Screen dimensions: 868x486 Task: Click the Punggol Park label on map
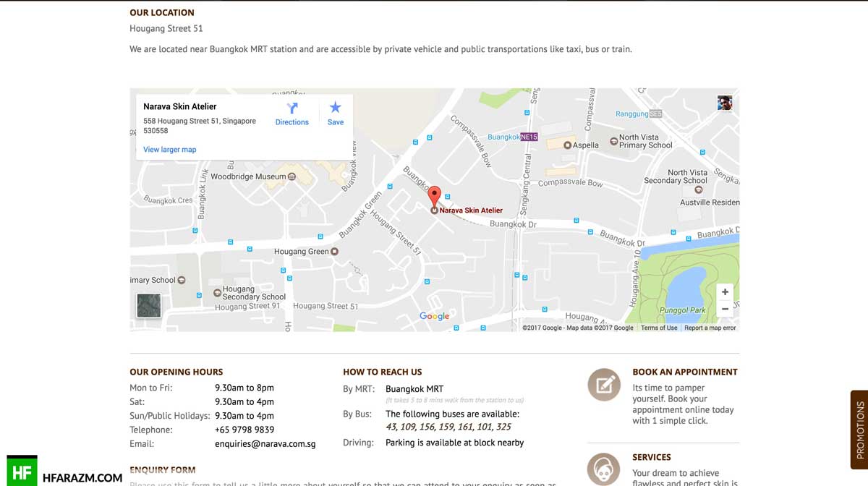pos(683,310)
